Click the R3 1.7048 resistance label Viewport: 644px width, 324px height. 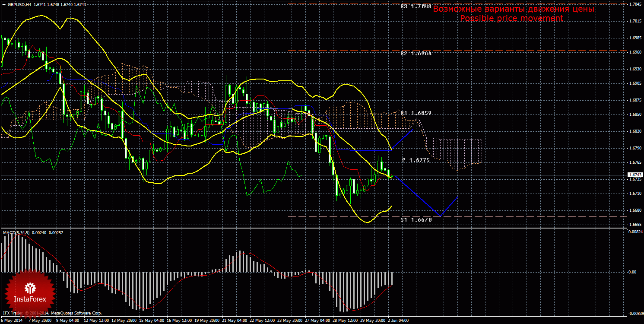coord(416,7)
